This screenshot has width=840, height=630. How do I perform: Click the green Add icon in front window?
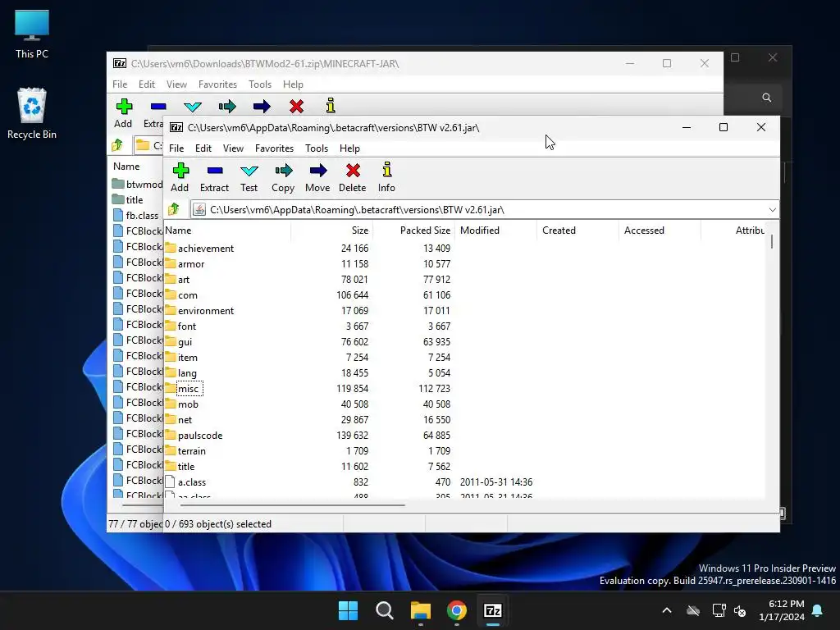tap(180, 171)
